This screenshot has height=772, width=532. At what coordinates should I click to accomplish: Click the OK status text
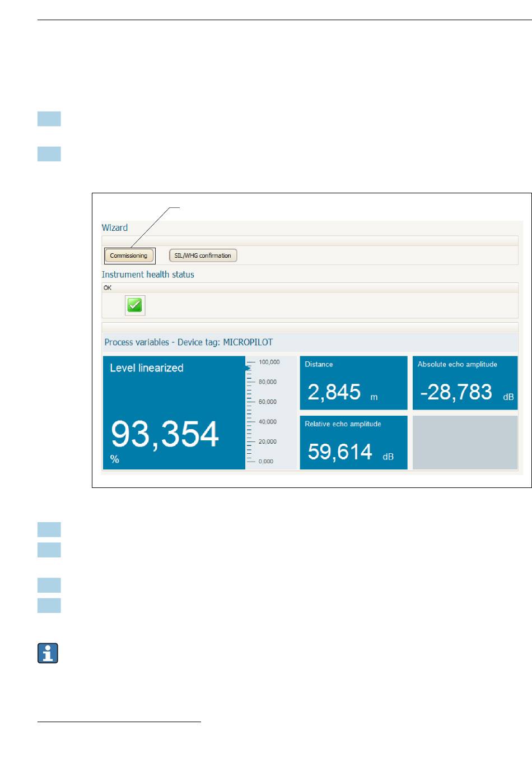click(x=108, y=287)
